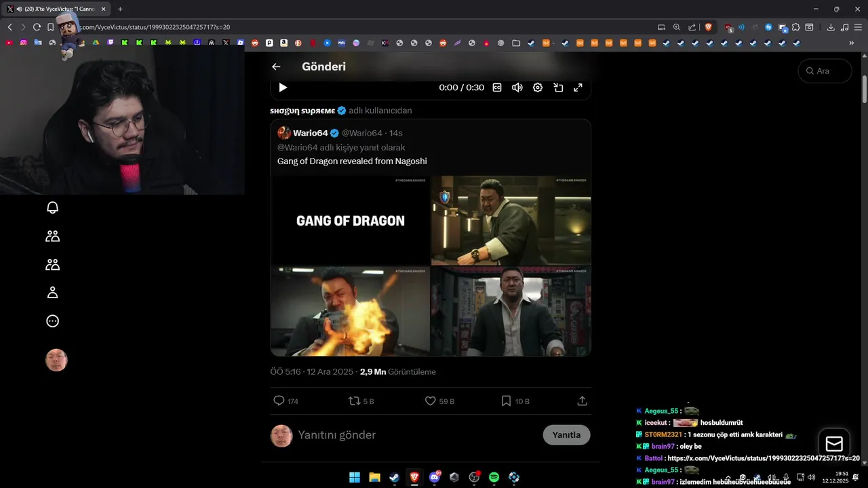868x488 pixels.
Task: Open File Explorer from taskbar
Action: coord(374,477)
